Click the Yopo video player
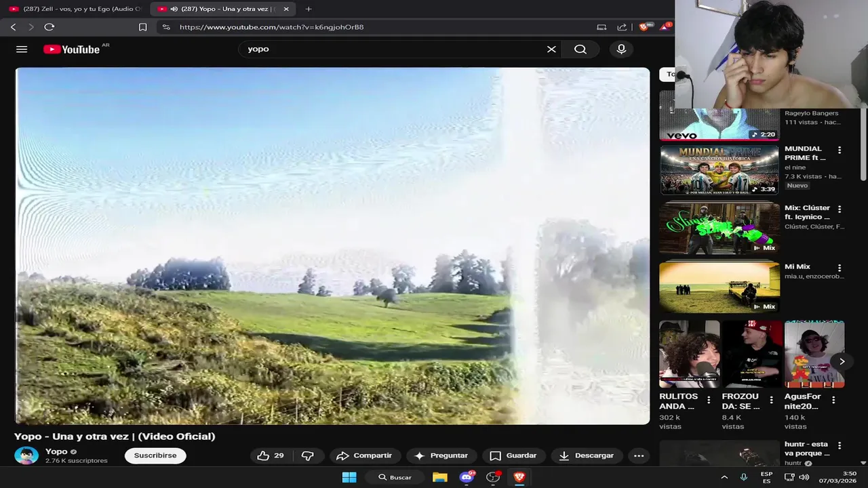The image size is (868, 488). (332, 246)
